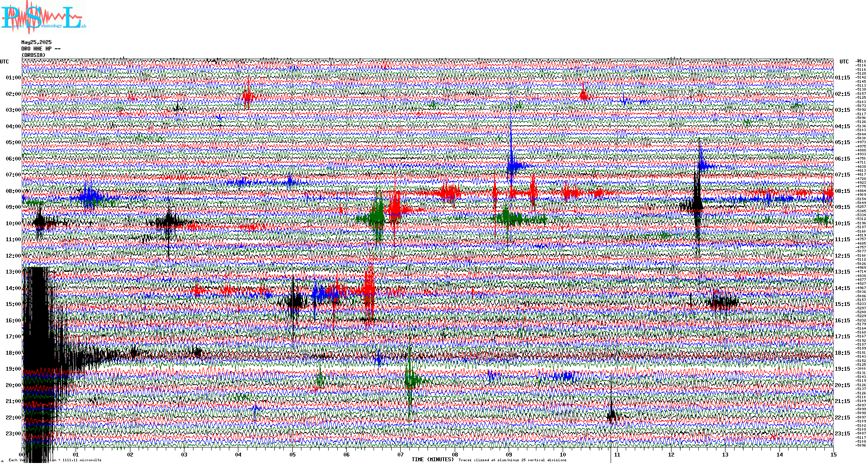The height and width of the screenshot is (466, 868).
Task: Select the 12:00 hour label
Action: (x=13, y=256)
